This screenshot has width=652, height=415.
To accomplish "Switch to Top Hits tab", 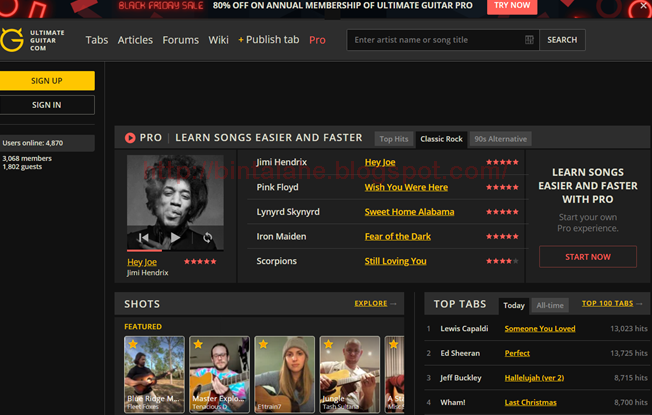I will pos(394,139).
